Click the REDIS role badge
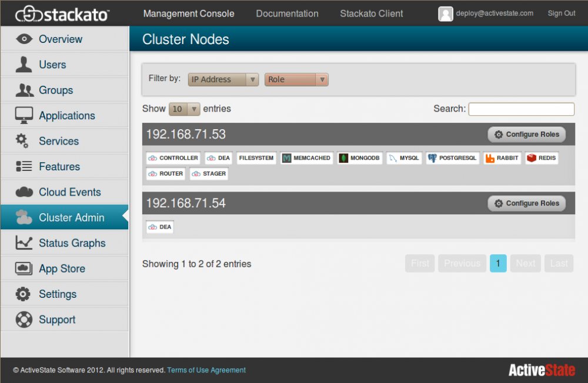 (x=542, y=158)
